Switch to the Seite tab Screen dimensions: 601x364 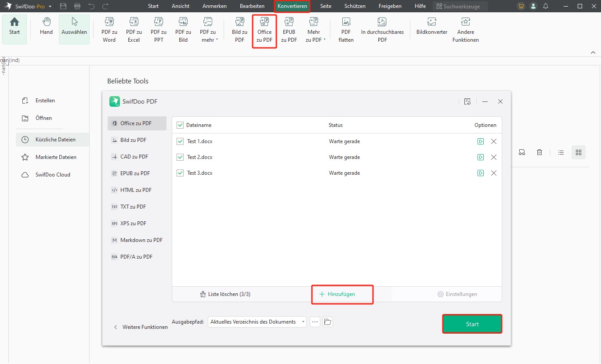pos(326,6)
